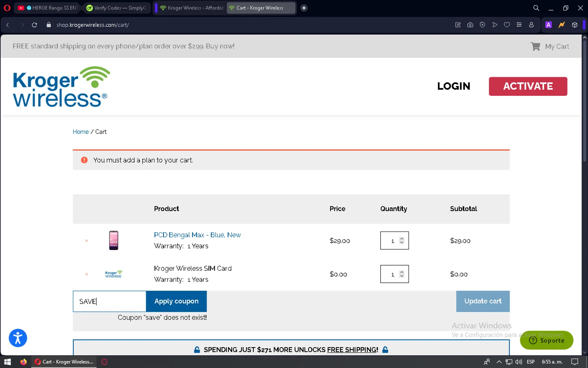This screenshot has width=588, height=368.
Task: Increase PCD Bengal Max quantity
Action: coord(401,239)
